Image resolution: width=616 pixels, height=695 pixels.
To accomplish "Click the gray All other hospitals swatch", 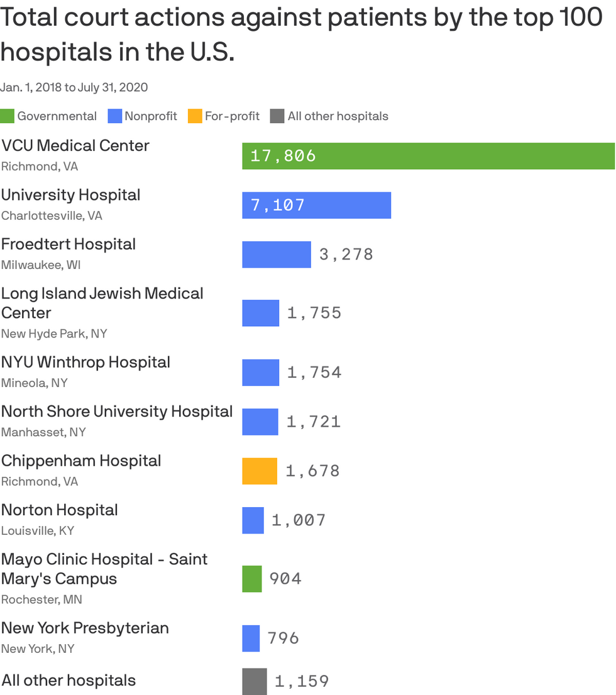I will point(277,116).
